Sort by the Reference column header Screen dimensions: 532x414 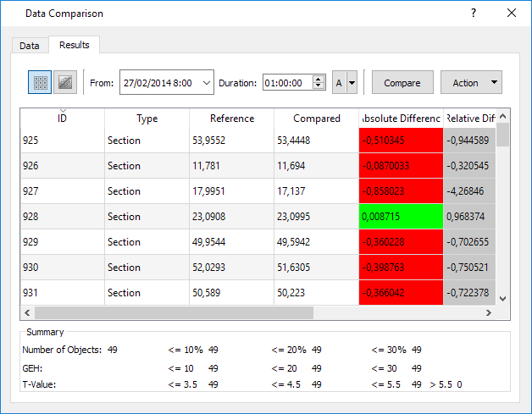[231, 119]
